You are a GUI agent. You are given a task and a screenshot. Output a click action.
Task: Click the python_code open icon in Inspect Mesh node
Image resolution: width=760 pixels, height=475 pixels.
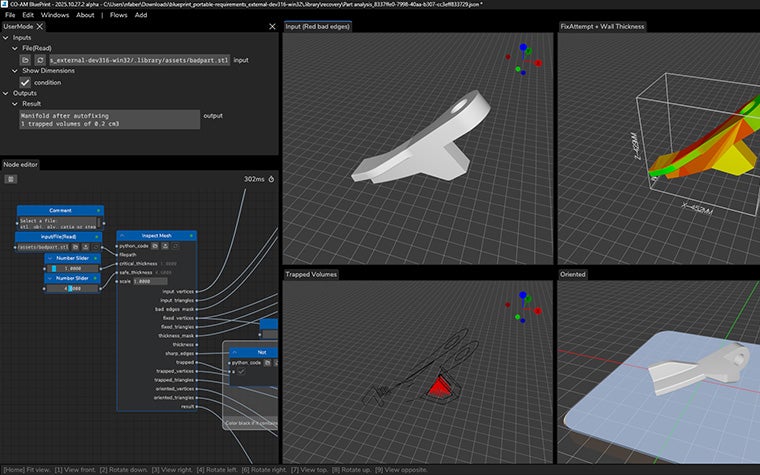point(155,245)
